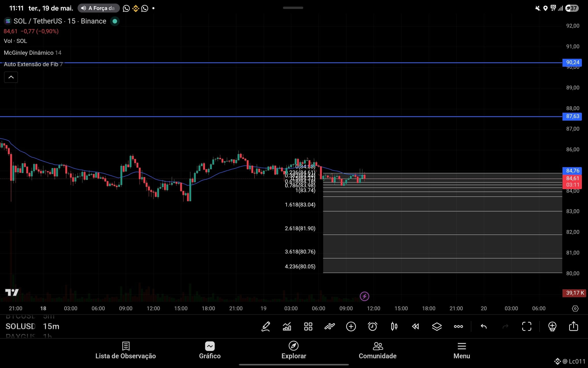Tap the 'A Força da' audio notification pill

coord(99,8)
